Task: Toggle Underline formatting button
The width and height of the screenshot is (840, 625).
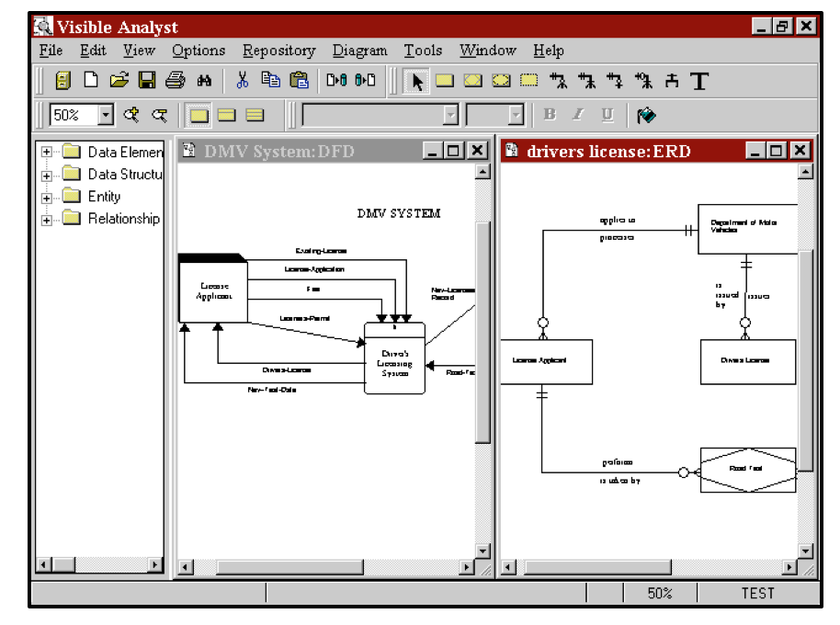Action: tap(607, 115)
